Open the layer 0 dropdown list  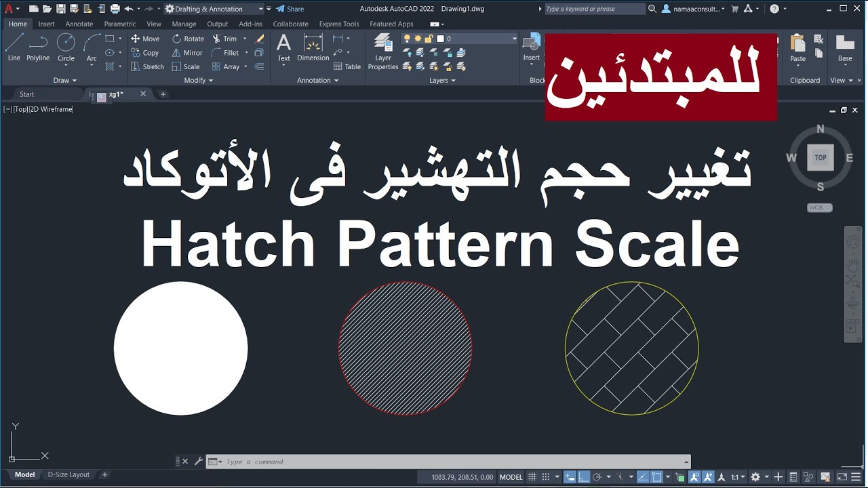[x=514, y=39]
